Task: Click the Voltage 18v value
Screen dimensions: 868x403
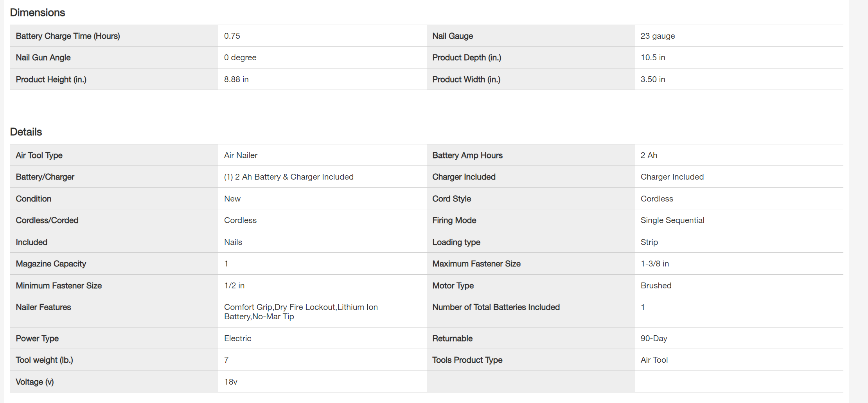Action: (x=230, y=382)
